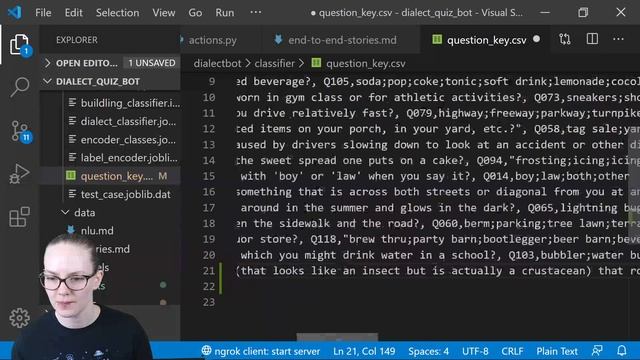Viewport: 640px width, 360px height.
Task: Click the horizontal scrollbar in editor
Action: (337, 337)
